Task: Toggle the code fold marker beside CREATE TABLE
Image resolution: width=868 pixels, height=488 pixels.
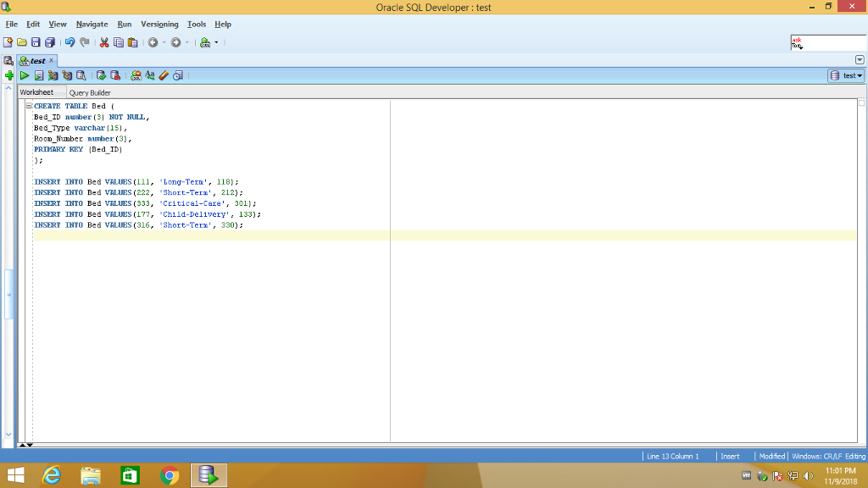Action: click(x=29, y=105)
